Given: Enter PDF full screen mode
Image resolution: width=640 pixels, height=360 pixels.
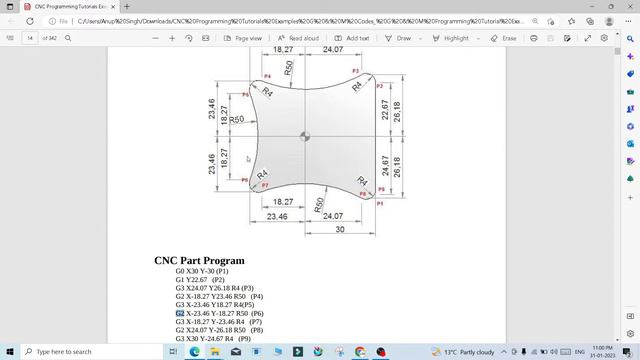Looking at the screenshot, I should tap(587, 38).
